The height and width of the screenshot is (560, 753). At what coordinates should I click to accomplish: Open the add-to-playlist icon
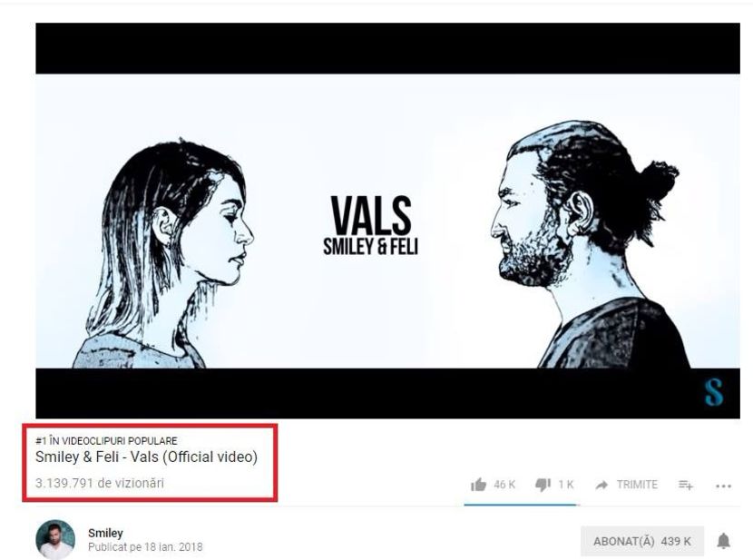686,485
